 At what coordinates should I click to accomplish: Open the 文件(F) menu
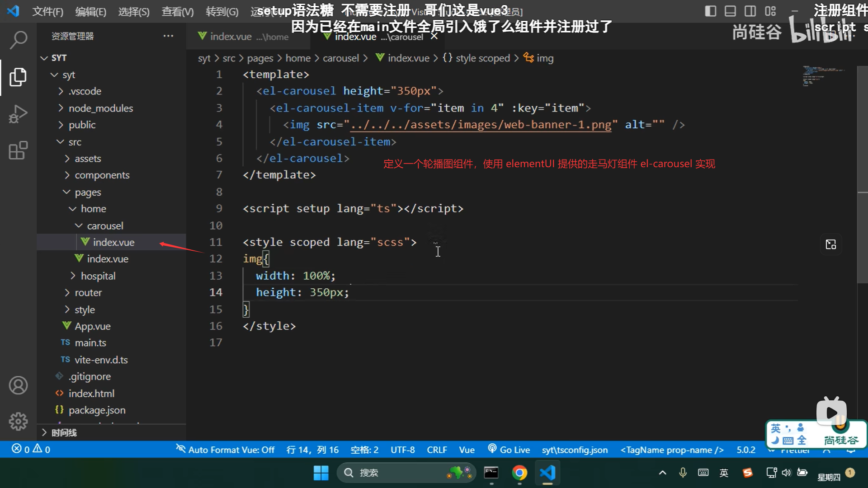click(47, 11)
